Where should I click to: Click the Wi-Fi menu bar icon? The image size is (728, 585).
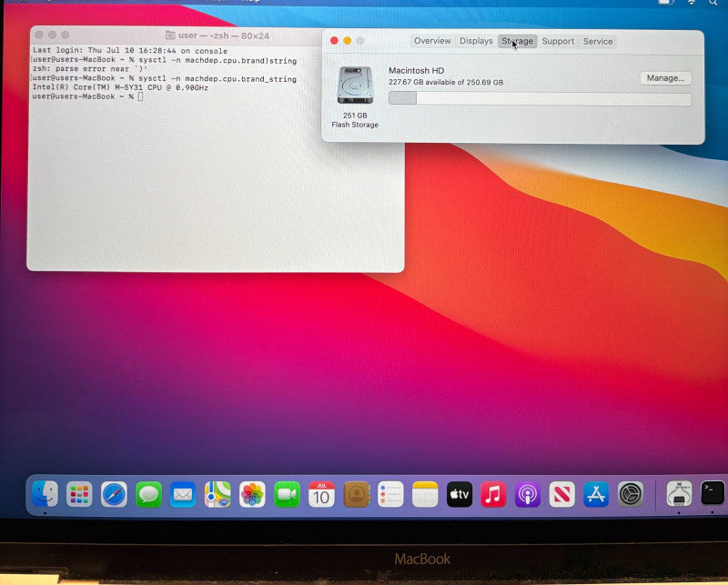tap(692, 3)
